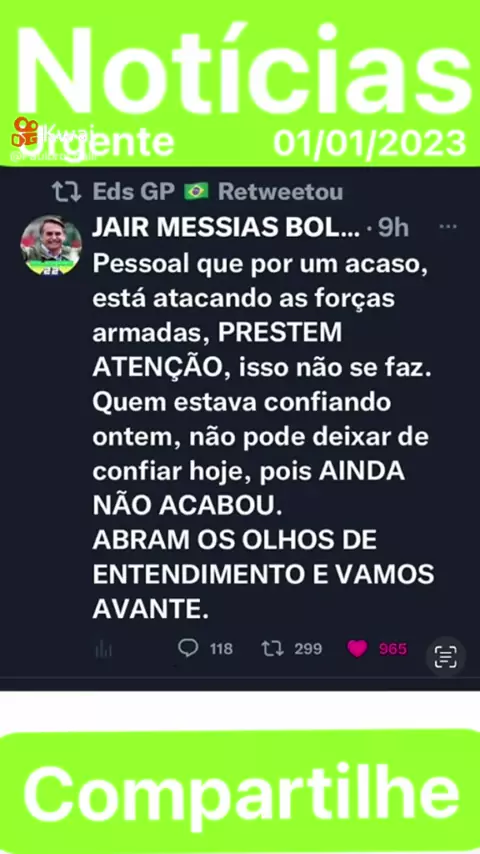
Task: Tap the reply speech-bubble icon
Action: (188, 648)
